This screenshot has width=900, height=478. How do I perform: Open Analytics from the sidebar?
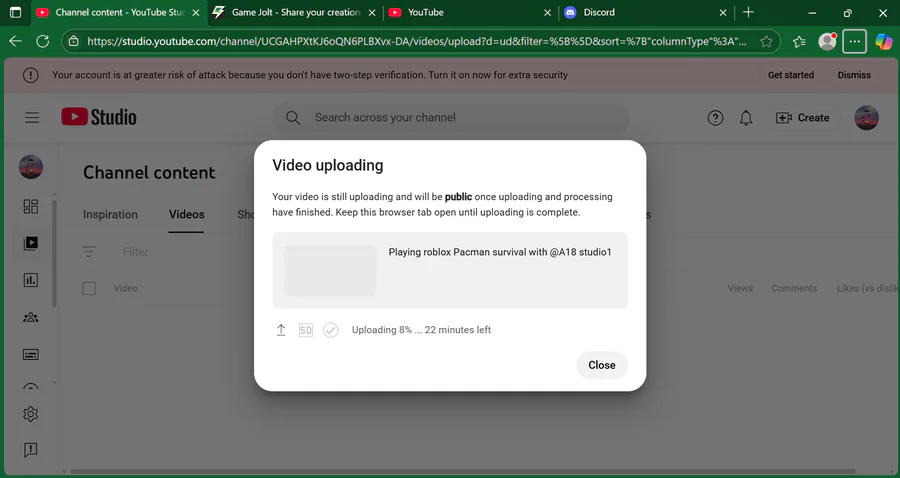tap(30, 280)
